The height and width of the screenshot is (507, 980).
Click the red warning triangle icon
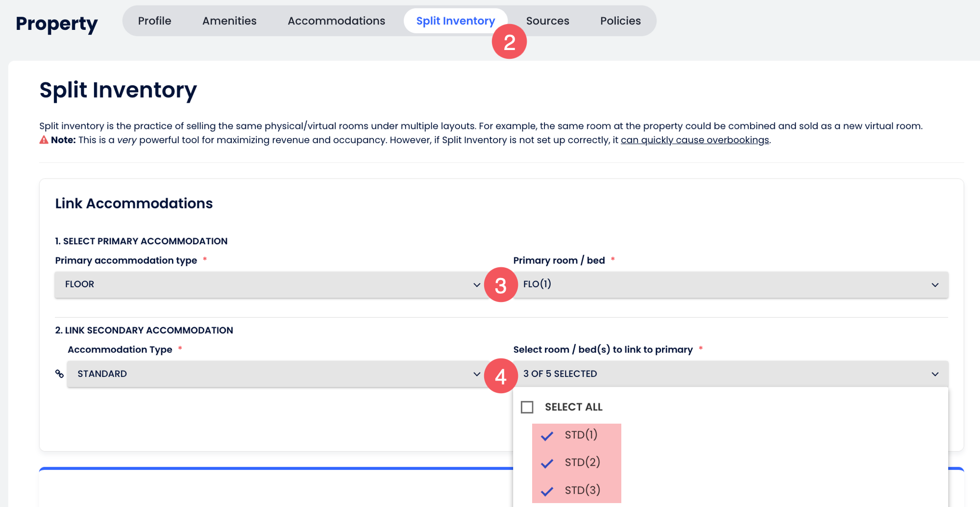pos(44,140)
